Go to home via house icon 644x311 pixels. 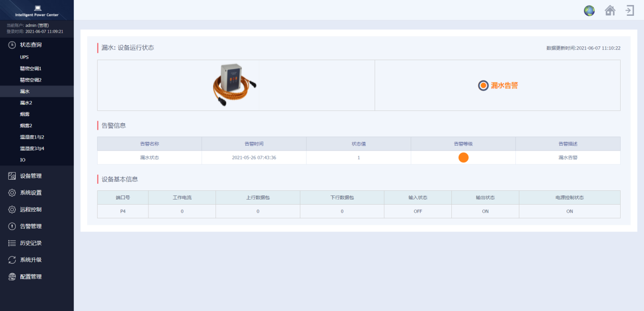(610, 11)
